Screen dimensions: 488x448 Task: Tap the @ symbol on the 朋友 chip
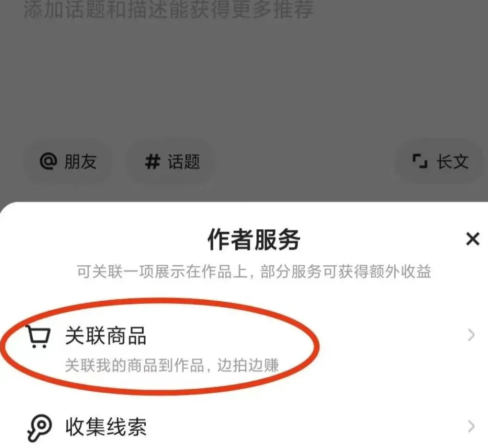pyautogui.click(x=48, y=161)
